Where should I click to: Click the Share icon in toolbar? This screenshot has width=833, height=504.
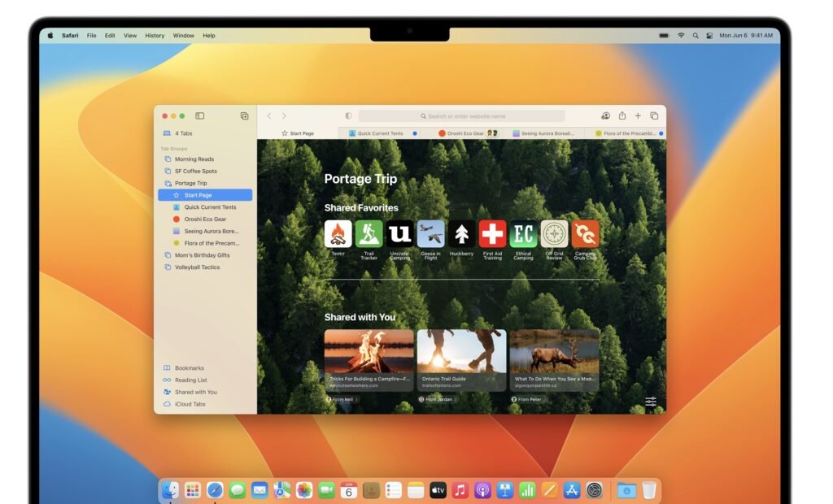[622, 115]
